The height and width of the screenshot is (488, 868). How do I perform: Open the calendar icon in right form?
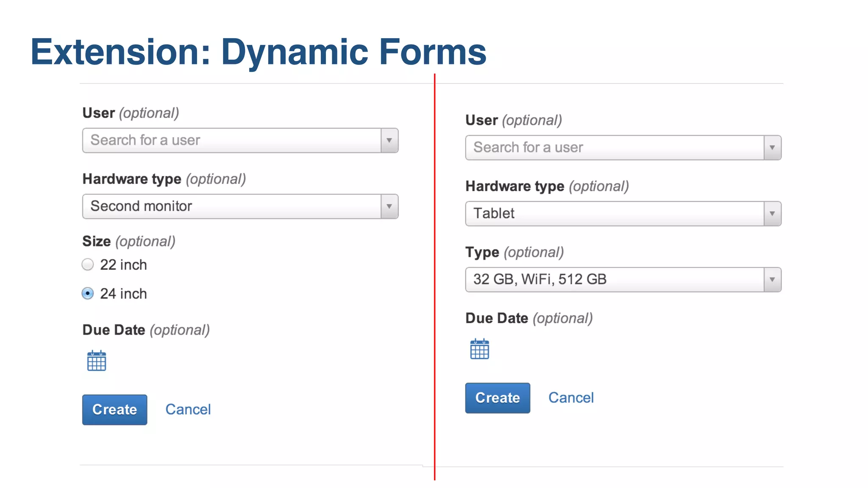[480, 349]
